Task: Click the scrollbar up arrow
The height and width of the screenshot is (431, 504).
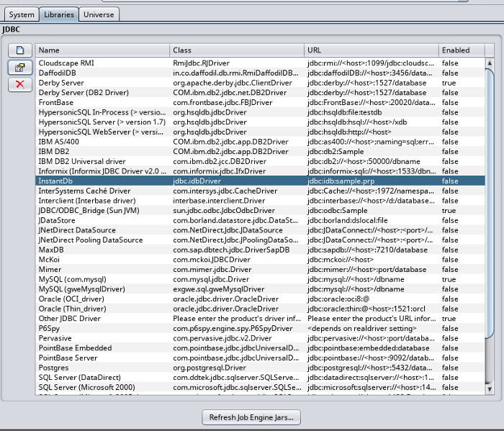Action: pos(490,63)
